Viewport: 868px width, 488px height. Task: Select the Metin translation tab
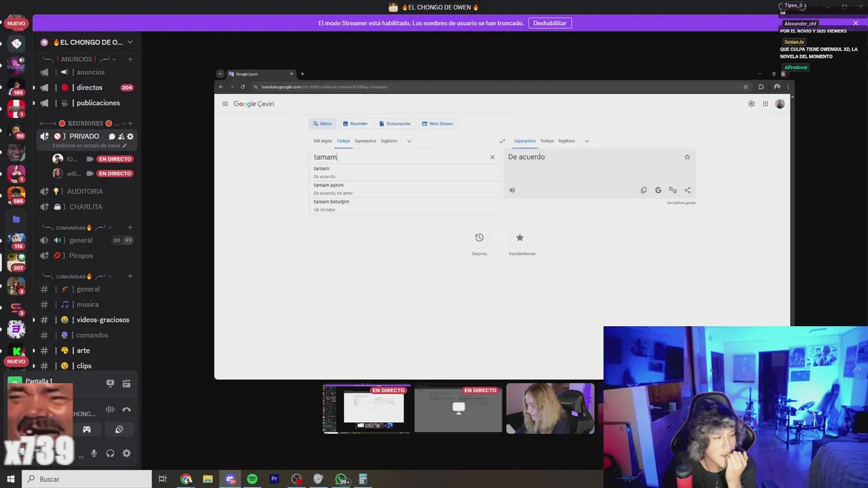pos(323,123)
